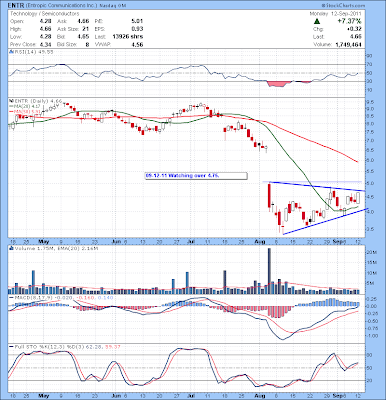Click the StockCharts.com watermark link
Viewport: 386px width, 400px height.
(344, 6)
